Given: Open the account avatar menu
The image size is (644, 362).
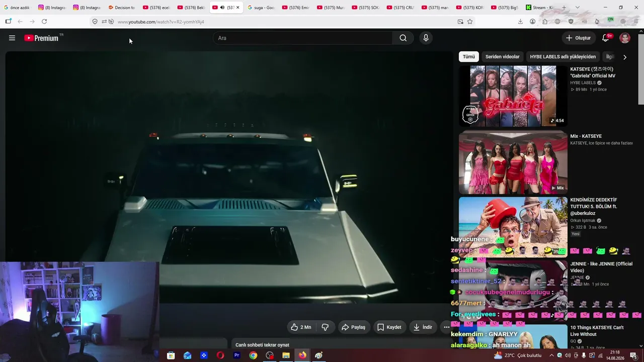Looking at the screenshot, I should (x=625, y=38).
